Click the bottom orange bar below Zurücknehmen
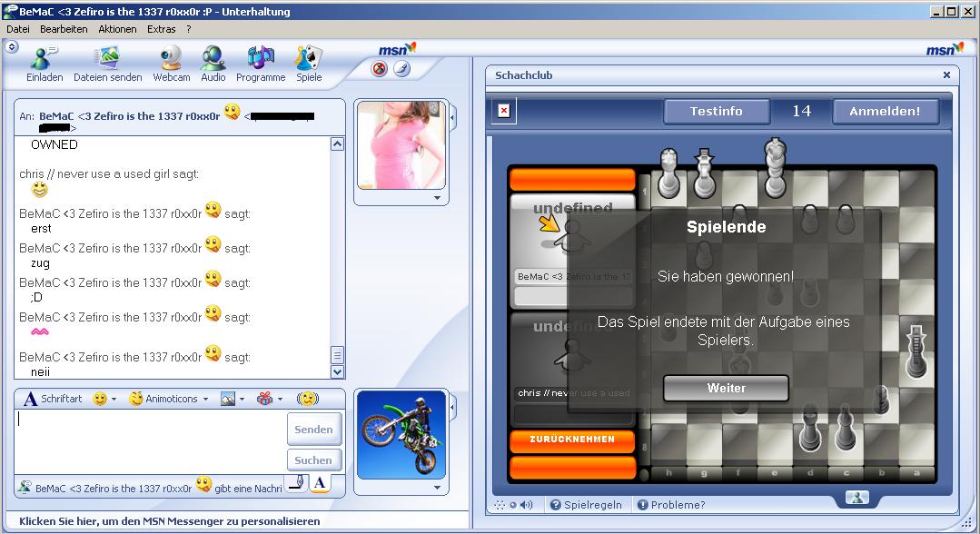980x534 pixels. (572, 468)
